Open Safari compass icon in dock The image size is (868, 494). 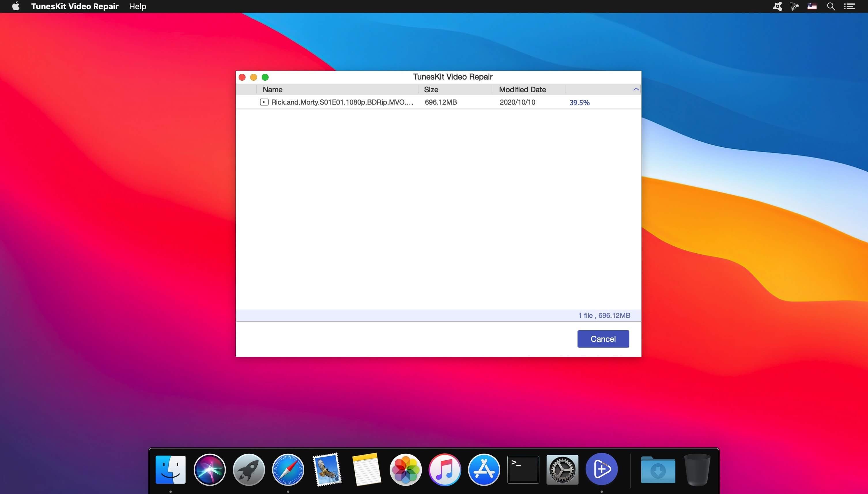point(288,469)
